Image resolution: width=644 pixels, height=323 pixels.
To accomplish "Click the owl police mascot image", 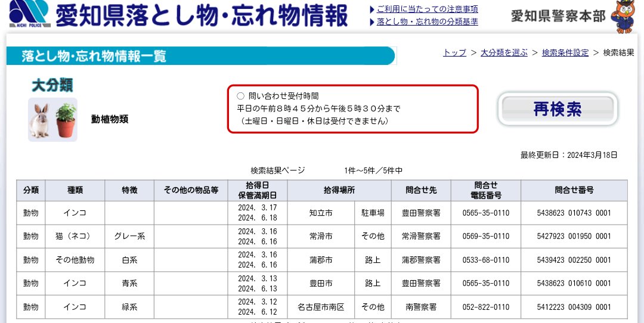I will [x=623, y=17].
